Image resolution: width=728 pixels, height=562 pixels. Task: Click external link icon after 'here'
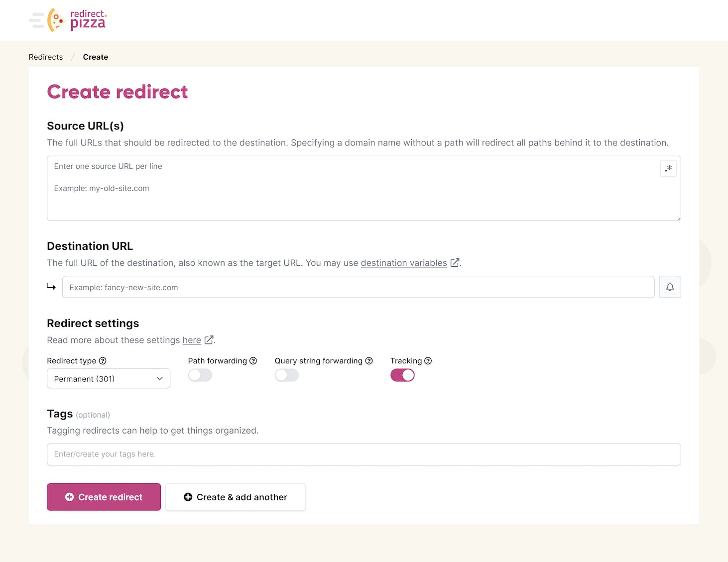click(209, 340)
